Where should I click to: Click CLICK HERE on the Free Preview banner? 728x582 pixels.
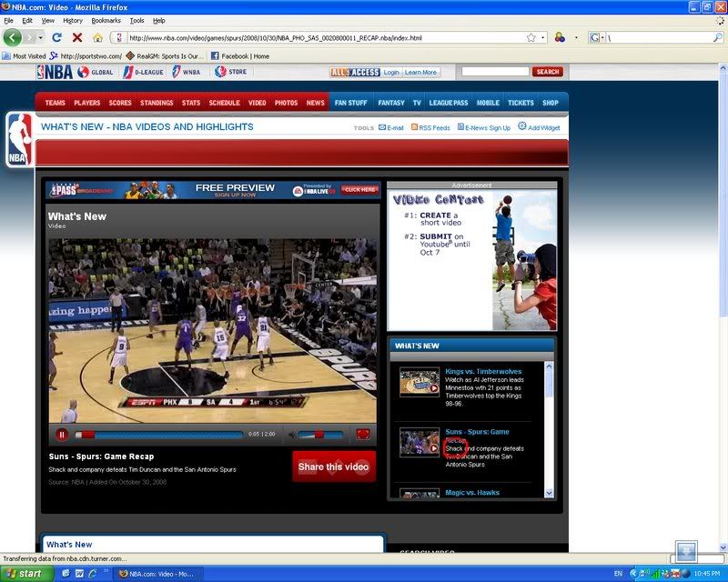[359, 189]
